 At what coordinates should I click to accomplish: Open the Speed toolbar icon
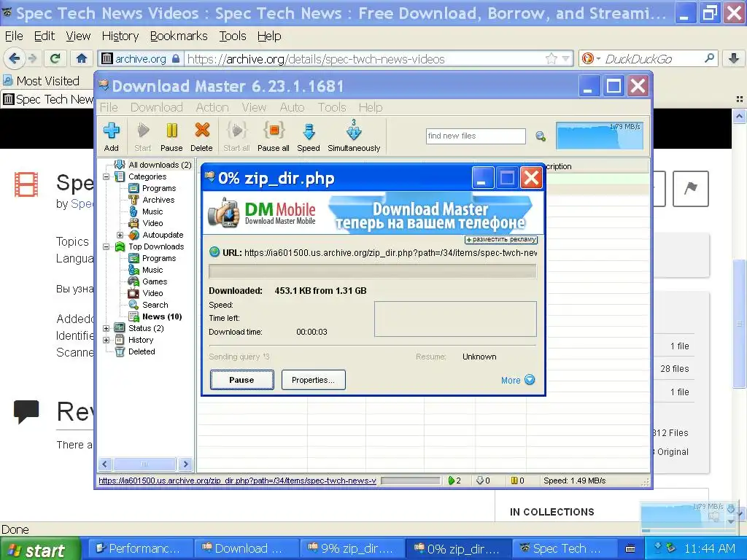tap(309, 136)
